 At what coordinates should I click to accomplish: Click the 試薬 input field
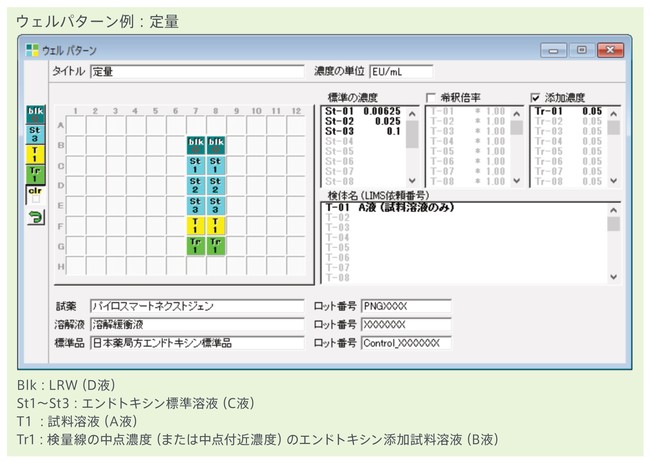coord(197,306)
